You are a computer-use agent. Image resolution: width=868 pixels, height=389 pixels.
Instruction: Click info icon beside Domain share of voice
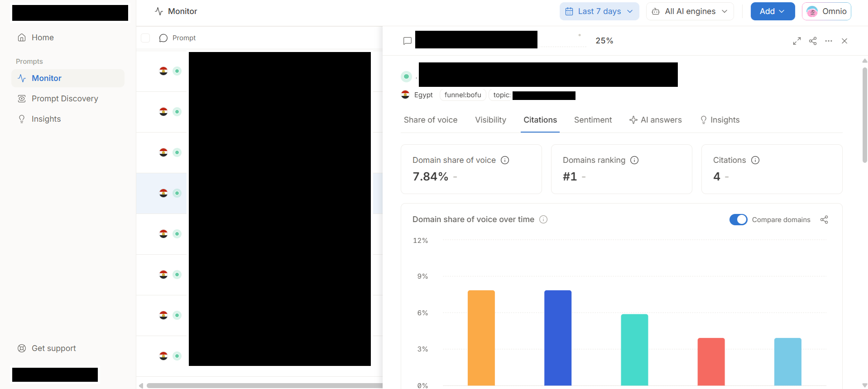pyautogui.click(x=505, y=160)
